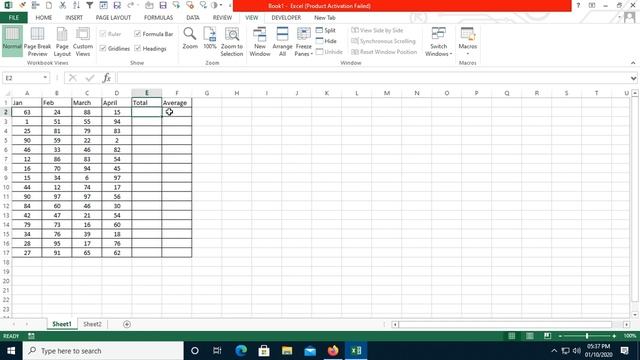Switch to the HOME tab
Screen dimensions: 640x360
click(44, 18)
